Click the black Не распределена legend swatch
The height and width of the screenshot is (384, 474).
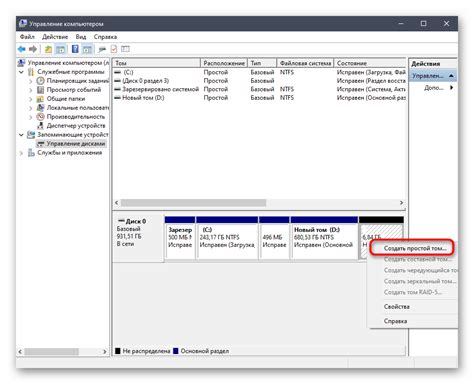(x=118, y=351)
